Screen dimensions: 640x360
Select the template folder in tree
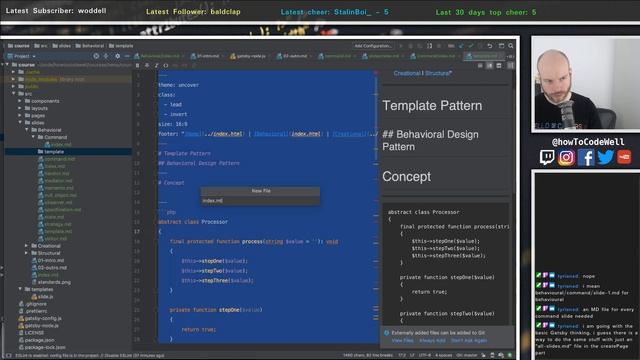[54, 151]
